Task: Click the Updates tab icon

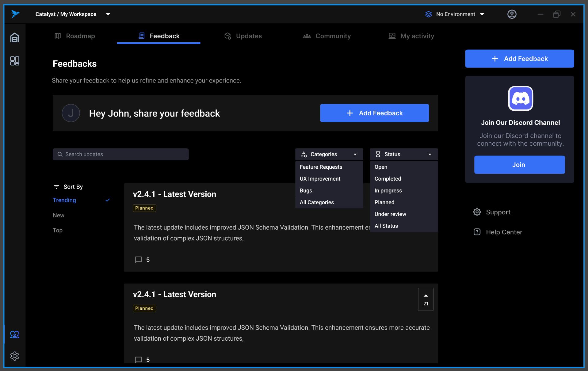Action: [x=227, y=36]
